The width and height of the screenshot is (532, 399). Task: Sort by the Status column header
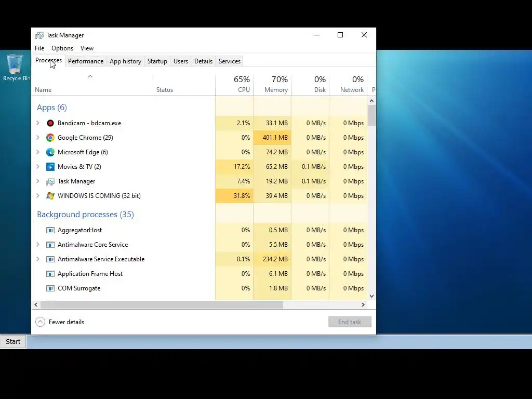[184, 84]
